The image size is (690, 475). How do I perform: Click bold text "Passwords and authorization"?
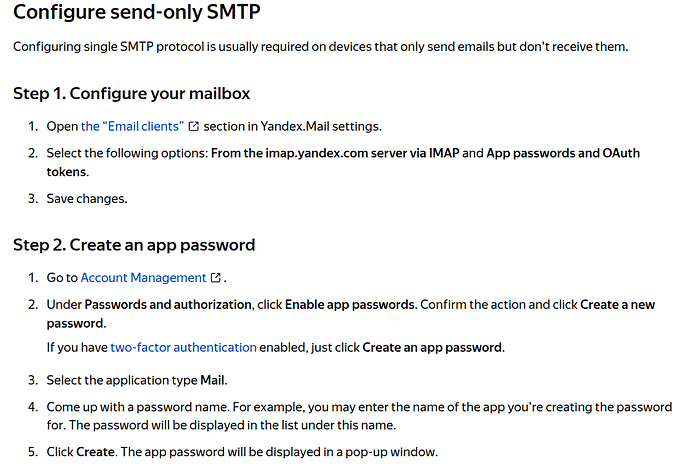168,305
